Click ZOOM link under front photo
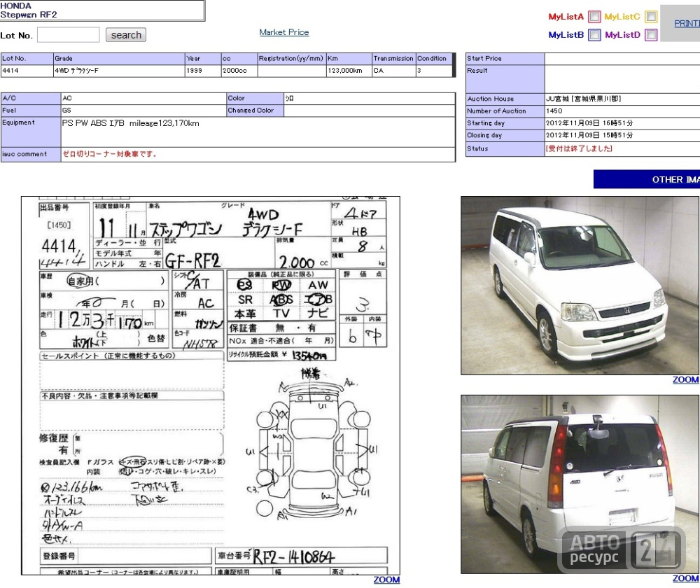 (x=686, y=379)
